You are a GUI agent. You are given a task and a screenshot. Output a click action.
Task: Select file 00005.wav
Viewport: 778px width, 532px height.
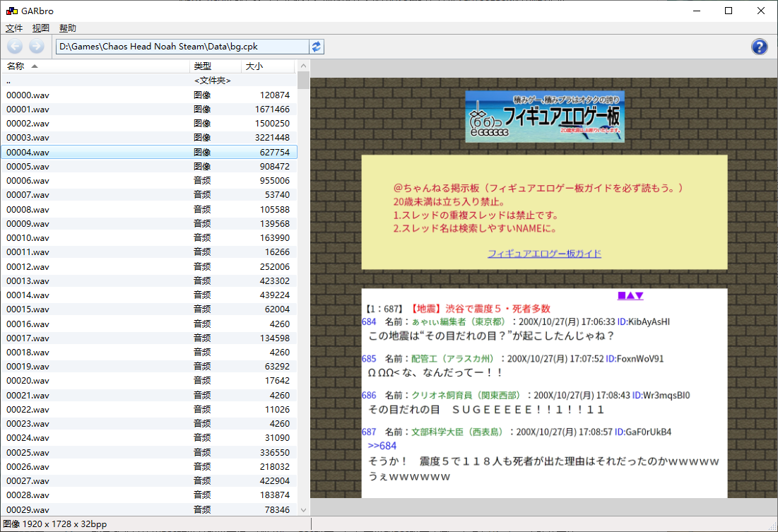[149, 166]
